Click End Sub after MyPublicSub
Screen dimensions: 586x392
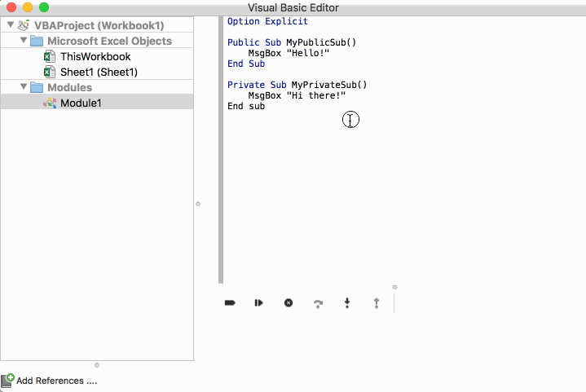coord(246,64)
